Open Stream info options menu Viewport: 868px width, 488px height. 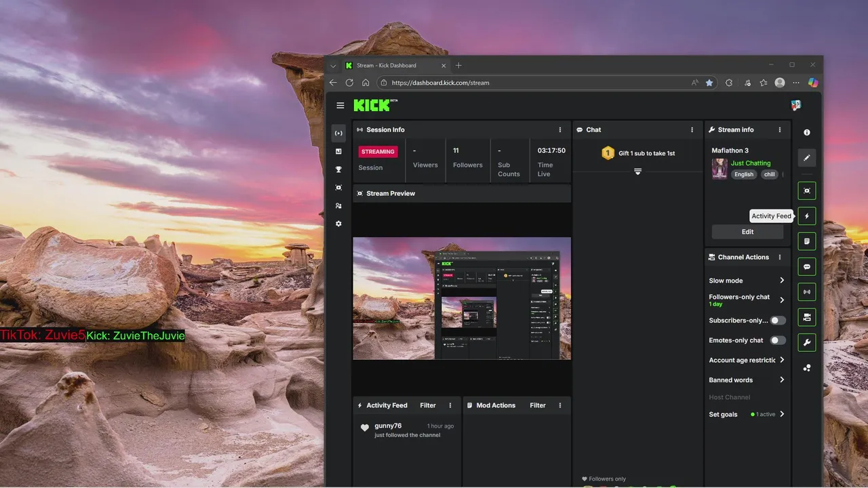click(x=780, y=129)
